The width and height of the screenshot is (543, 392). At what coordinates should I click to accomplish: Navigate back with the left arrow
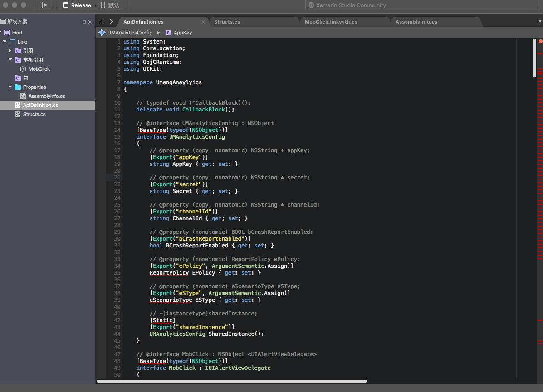tap(101, 21)
